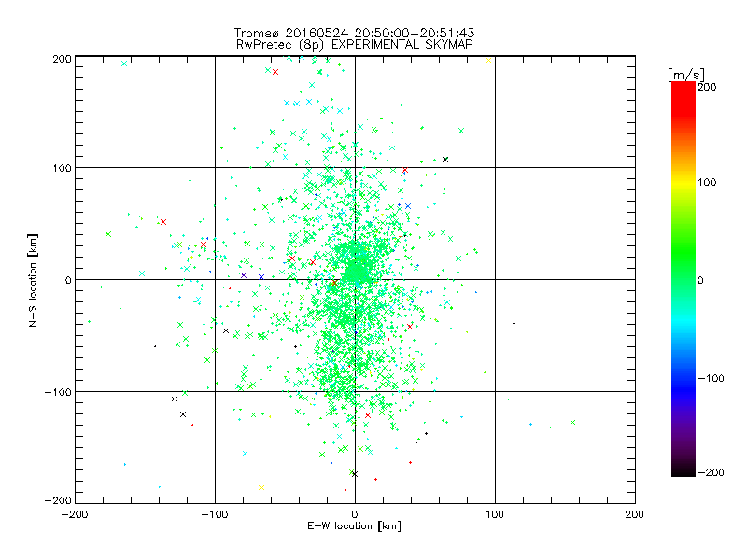Click the subtitle 'RwPretec (8p) EXPERIMENTAL SKYMAP'
Viewport: 747px width, 560px height.
click(355, 45)
